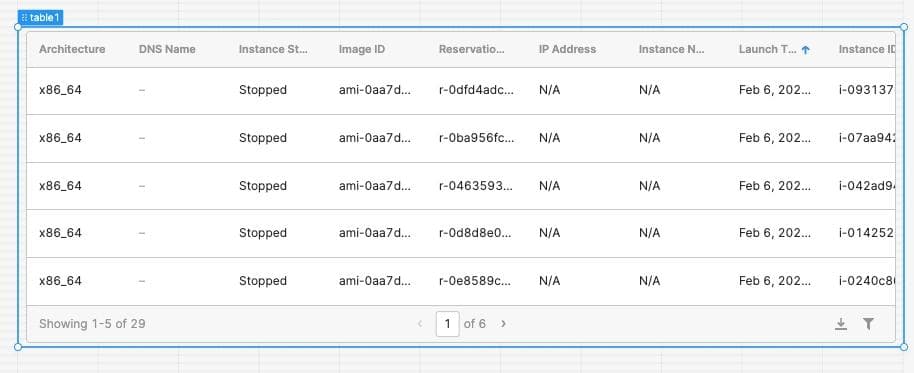Viewport: 914px width, 373px height.
Task: Click launch date in the r-0d8d8e0 row
Action: 775,233
